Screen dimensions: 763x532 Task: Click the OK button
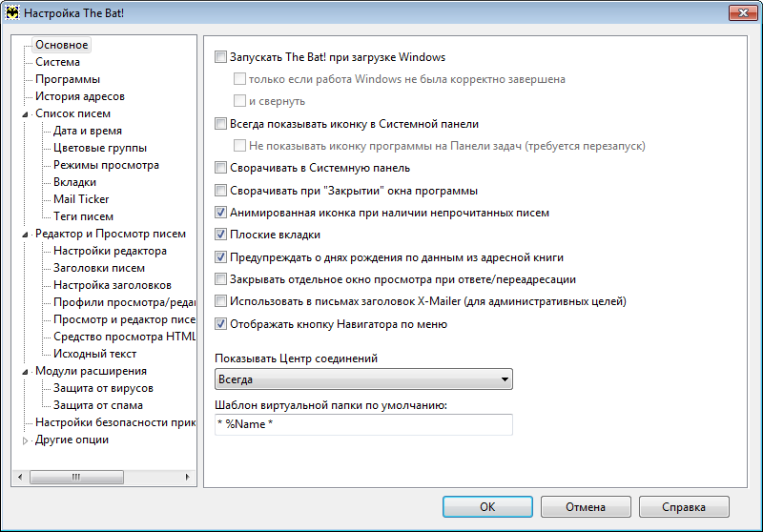[x=487, y=506]
